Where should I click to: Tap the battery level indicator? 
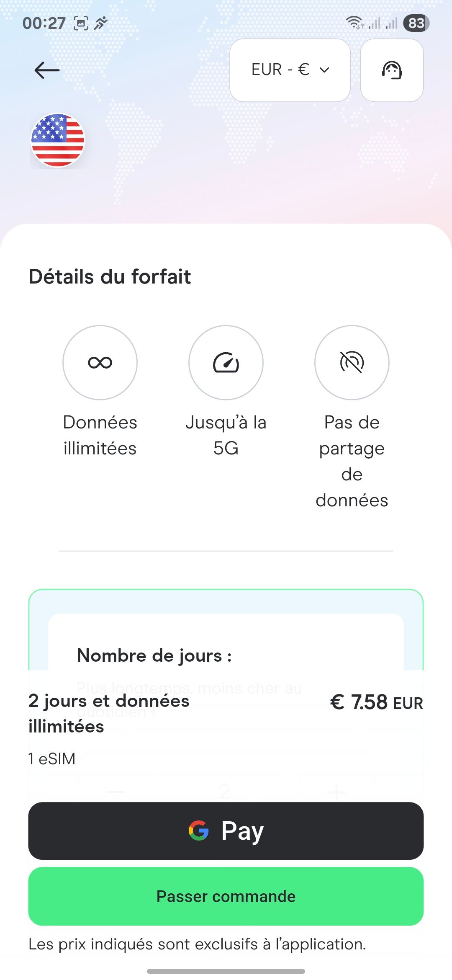[416, 23]
